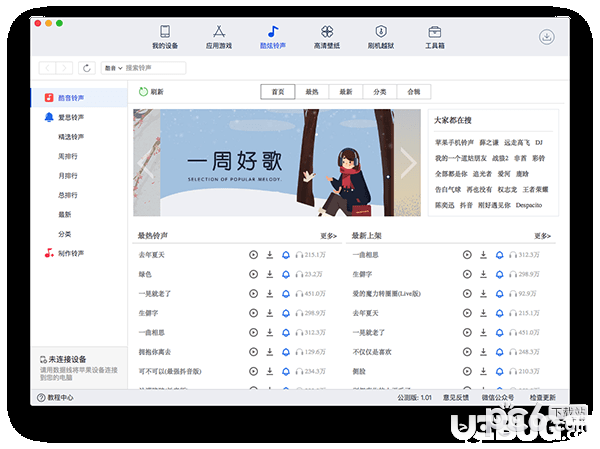This screenshot has width=600, height=449.
Task: Show the previous banner slide
Action: tap(146, 163)
